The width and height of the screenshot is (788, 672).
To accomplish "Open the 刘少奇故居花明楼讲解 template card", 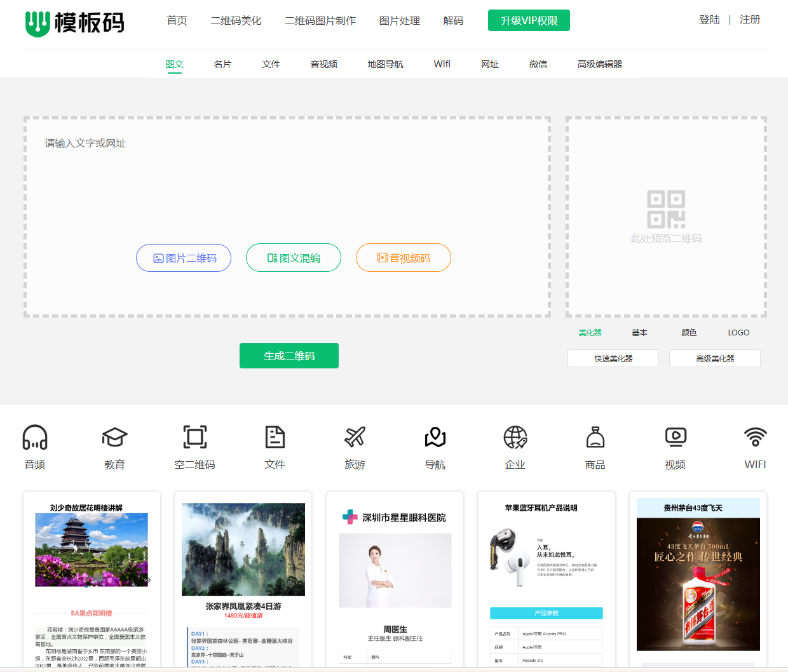I will (x=92, y=579).
